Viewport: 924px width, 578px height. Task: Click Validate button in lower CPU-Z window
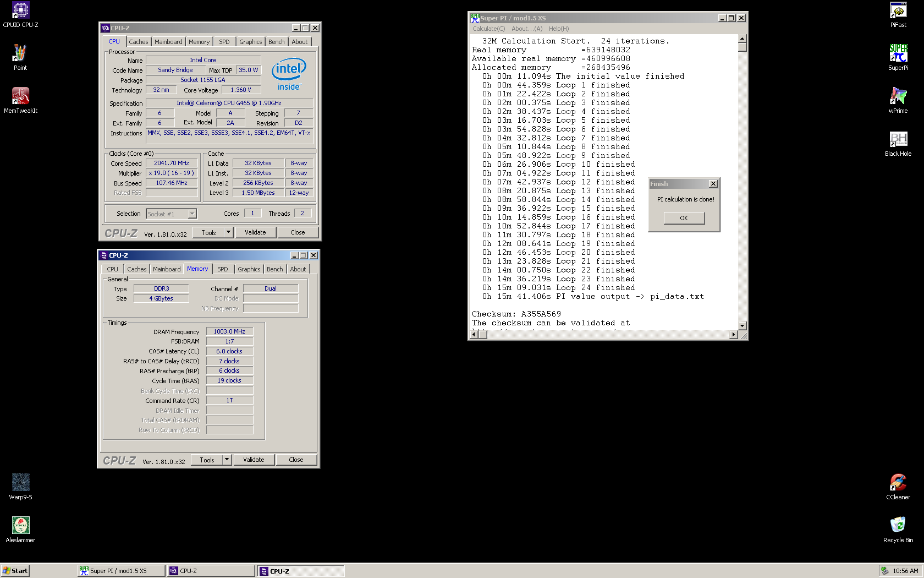254,460
